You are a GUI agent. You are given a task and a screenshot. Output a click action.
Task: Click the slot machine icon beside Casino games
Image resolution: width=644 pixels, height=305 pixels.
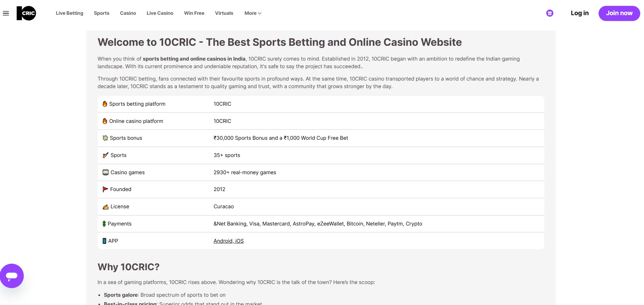(106, 172)
